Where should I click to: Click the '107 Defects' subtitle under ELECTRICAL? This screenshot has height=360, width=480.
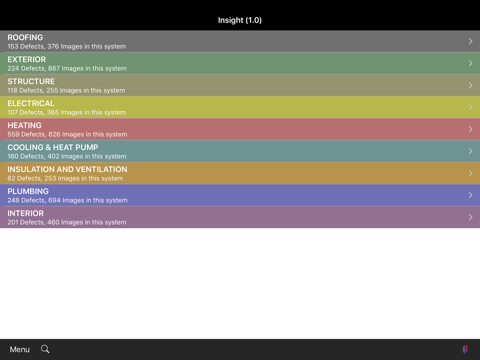point(67,113)
